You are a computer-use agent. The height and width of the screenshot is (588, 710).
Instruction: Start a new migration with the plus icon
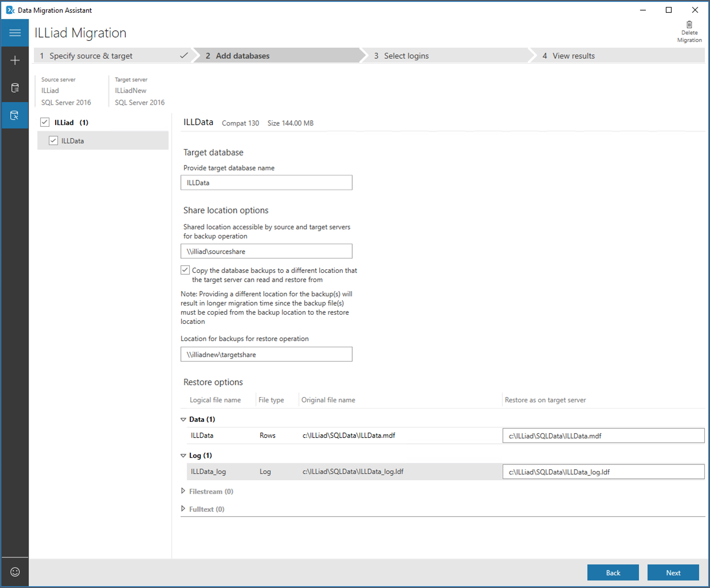coord(15,60)
